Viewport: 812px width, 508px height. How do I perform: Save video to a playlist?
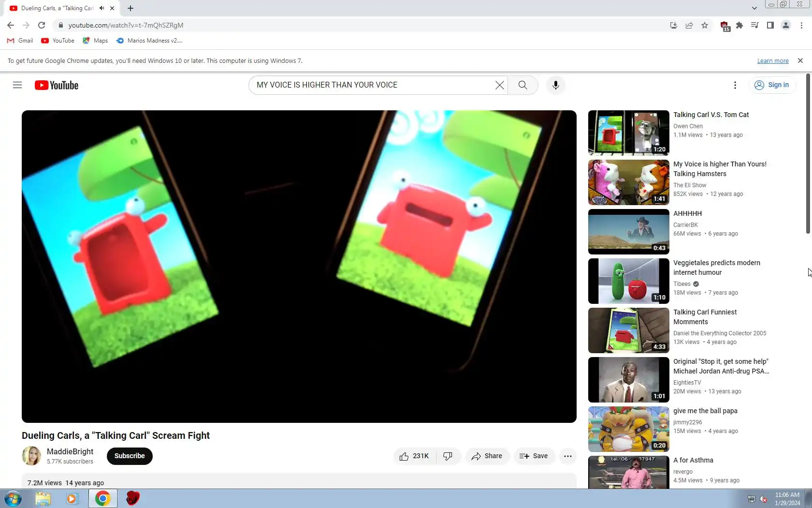tap(534, 456)
